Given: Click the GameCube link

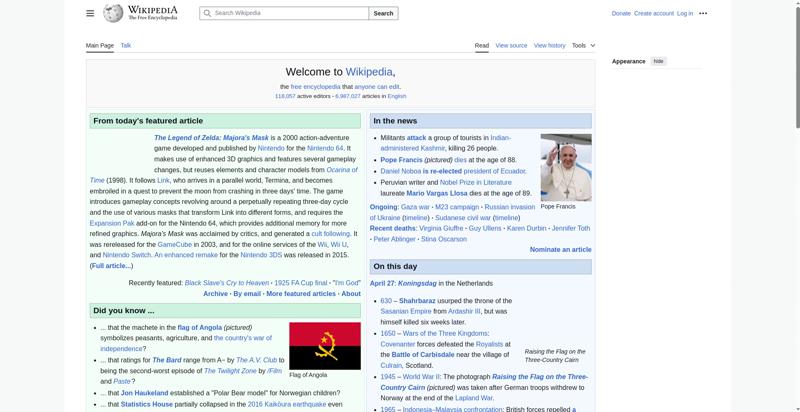Looking at the screenshot, I should click(174, 244).
